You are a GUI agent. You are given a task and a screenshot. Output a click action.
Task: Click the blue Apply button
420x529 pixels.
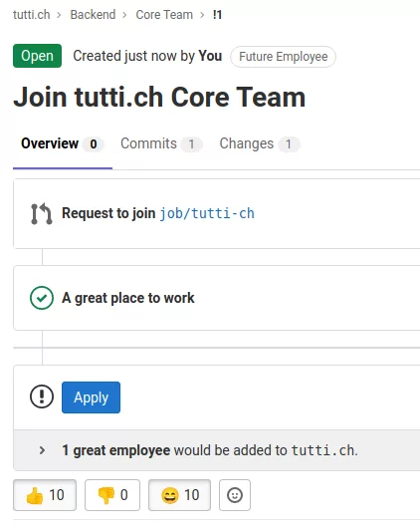[91, 397]
